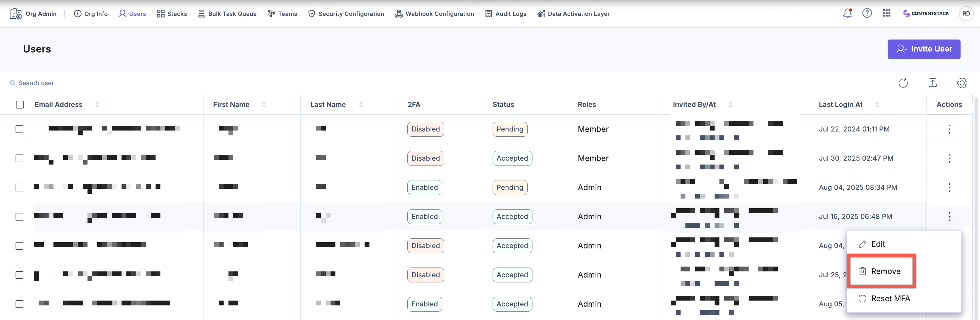Screen dimensions: 980x320
Task: Open the apps grid icon
Action: [886, 14]
